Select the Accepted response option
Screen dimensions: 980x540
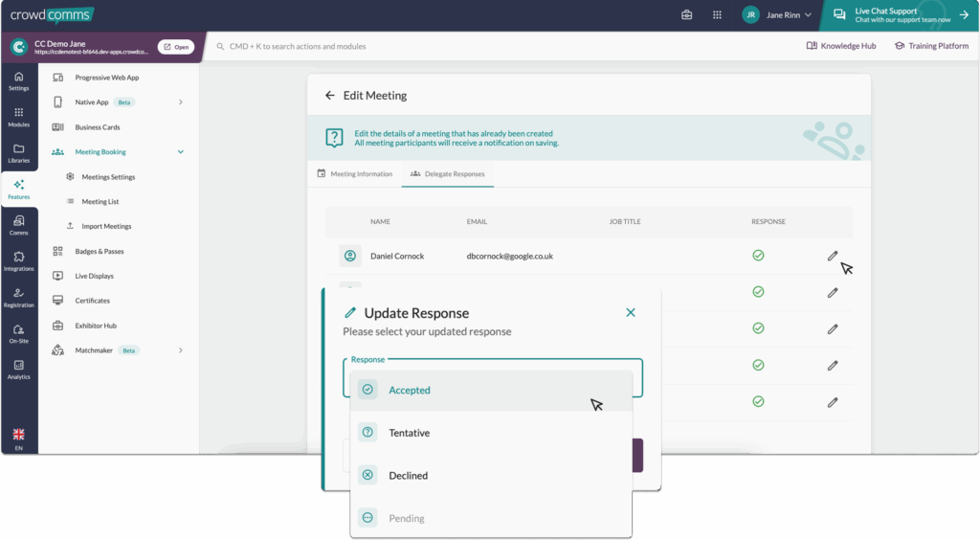[409, 391]
